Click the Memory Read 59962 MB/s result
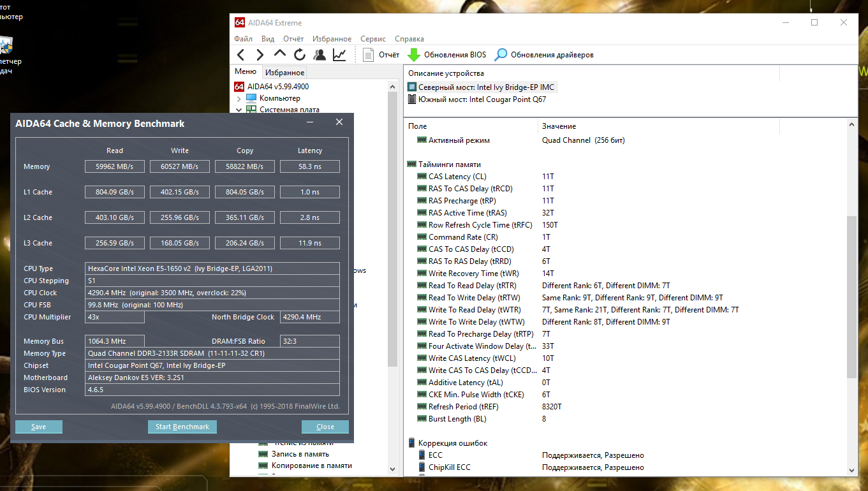The width and height of the screenshot is (868, 491). pyautogui.click(x=115, y=166)
